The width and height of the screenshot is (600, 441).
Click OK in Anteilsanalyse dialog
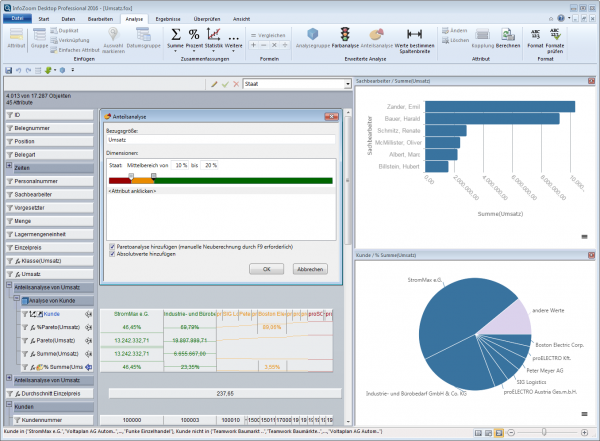pyautogui.click(x=266, y=269)
